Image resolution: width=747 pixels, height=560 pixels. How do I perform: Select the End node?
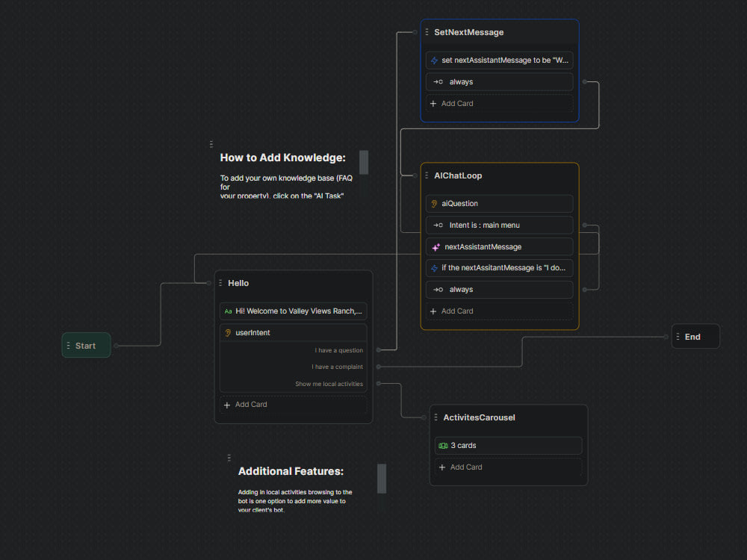click(x=695, y=336)
